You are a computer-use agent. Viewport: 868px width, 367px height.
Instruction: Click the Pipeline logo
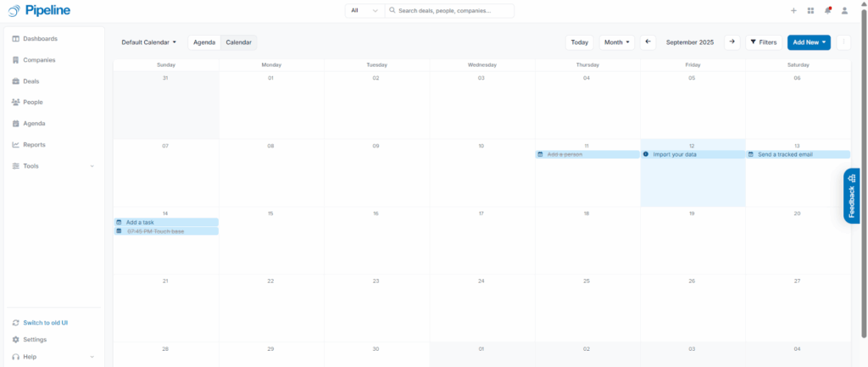tap(40, 11)
